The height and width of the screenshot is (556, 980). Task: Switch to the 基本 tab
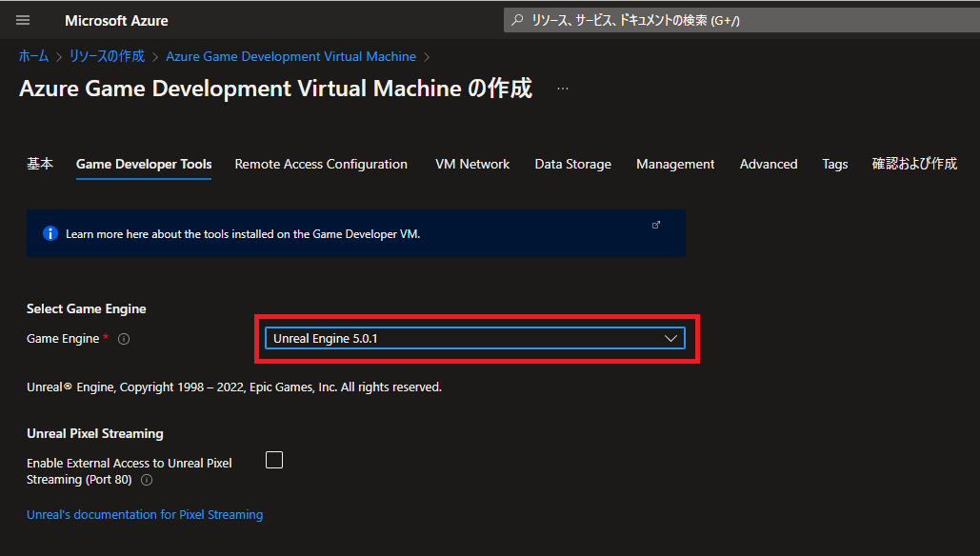click(x=39, y=164)
